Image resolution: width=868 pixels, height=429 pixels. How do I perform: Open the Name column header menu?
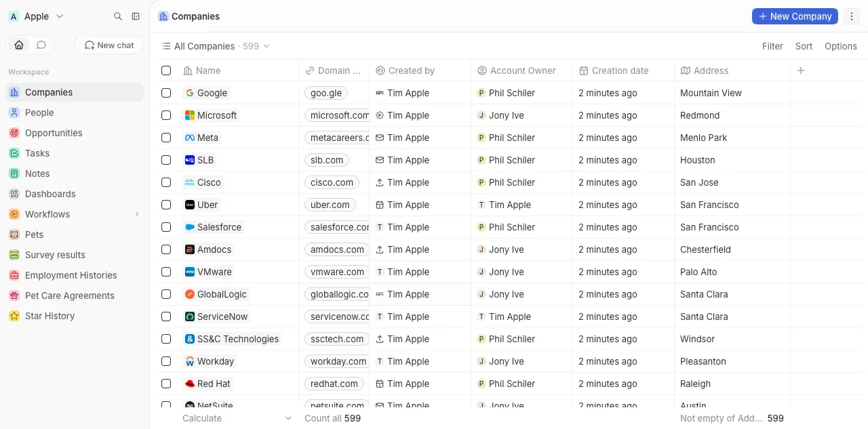click(x=237, y=70)
